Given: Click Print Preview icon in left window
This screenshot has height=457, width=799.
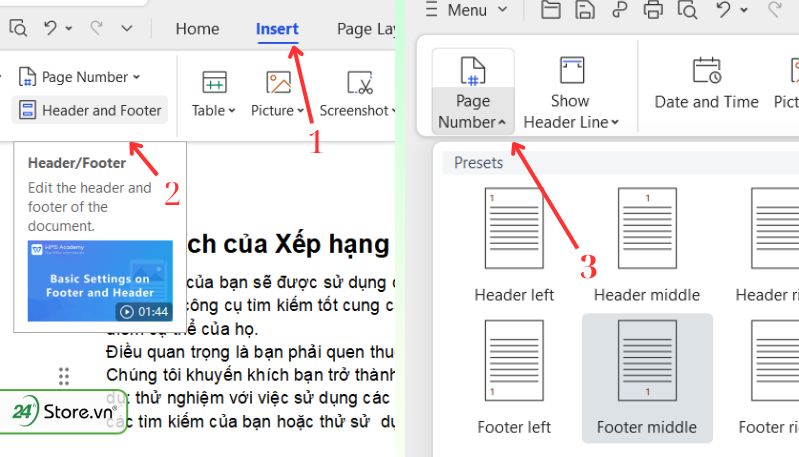Looking at the screenshot, I should [x=18, y=28].
